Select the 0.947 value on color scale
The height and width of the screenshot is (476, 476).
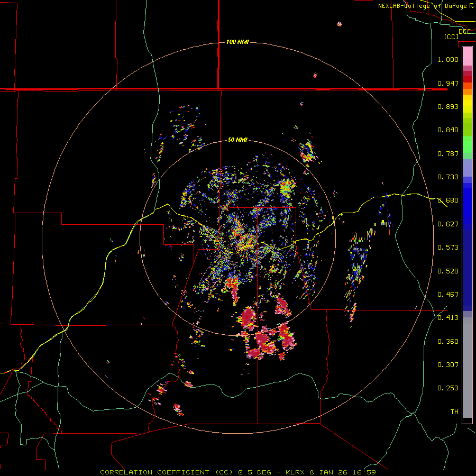448,83
